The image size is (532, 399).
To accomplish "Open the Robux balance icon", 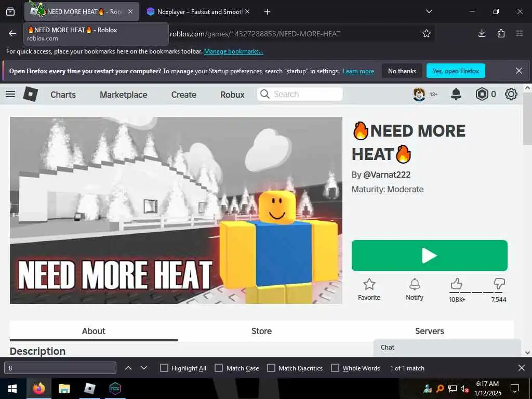I will (482, 94).
